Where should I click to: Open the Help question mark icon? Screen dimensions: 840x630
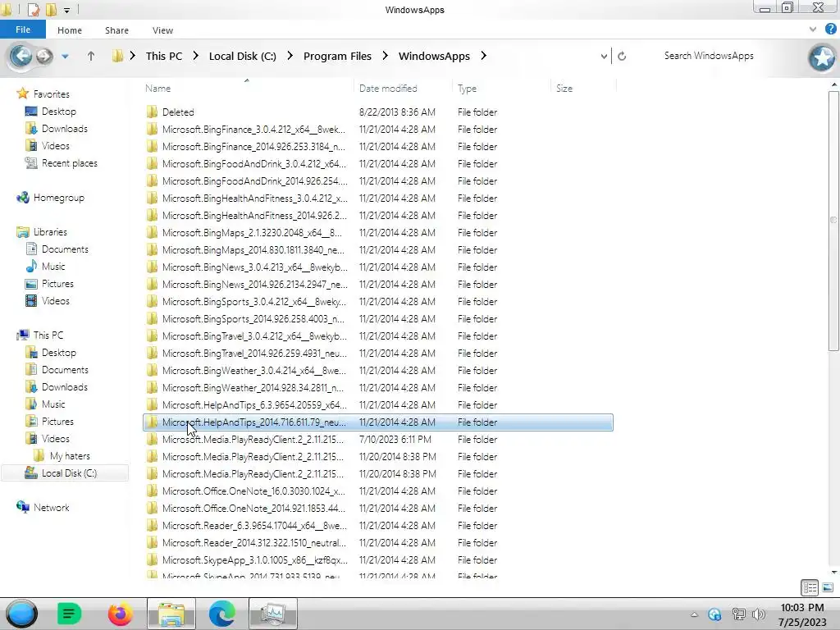pyautogui.click(x=830, y=30)
